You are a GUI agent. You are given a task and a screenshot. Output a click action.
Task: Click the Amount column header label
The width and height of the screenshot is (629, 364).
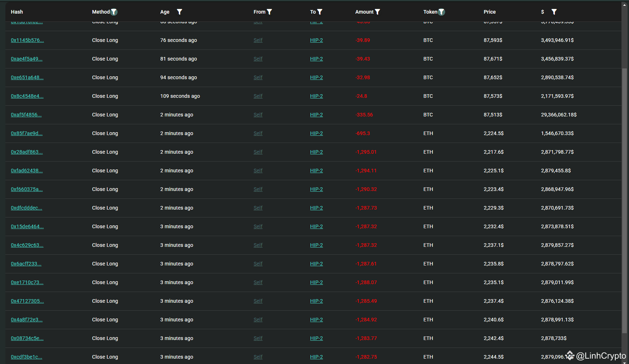[x=364, y=12]
